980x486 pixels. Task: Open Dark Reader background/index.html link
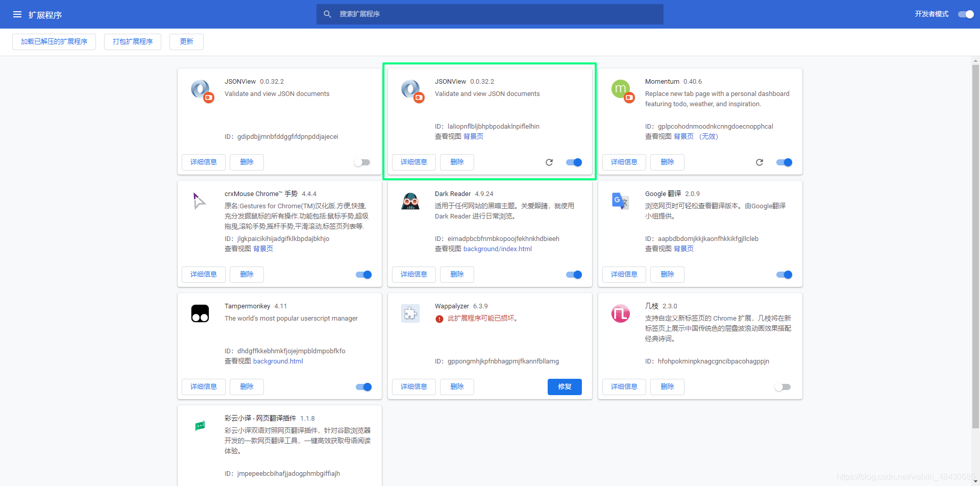pos(498,249)
